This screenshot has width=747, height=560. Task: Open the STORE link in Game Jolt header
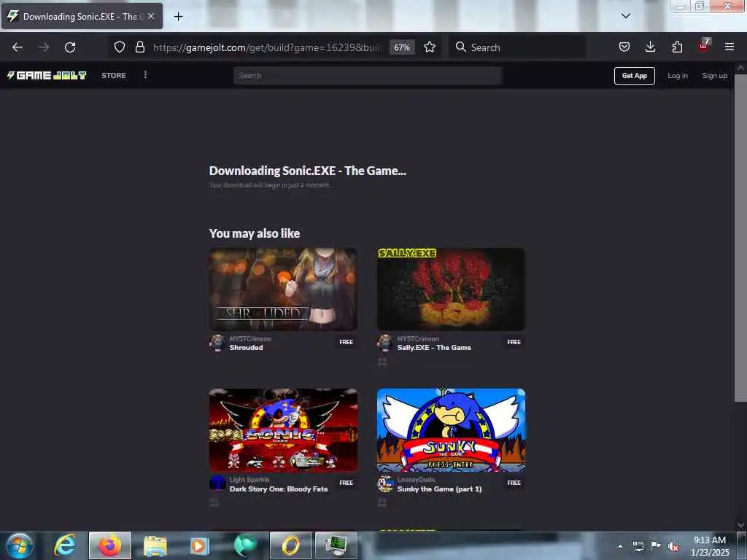113,75
